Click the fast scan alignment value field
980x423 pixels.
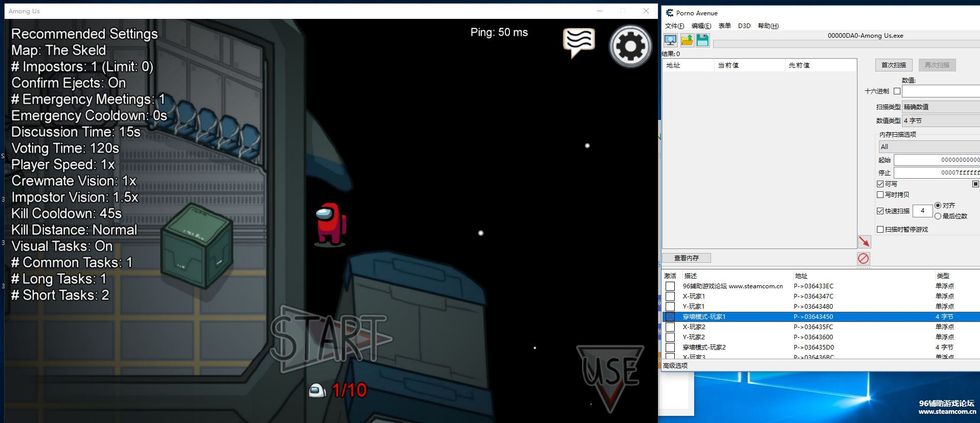pos(922,211)
